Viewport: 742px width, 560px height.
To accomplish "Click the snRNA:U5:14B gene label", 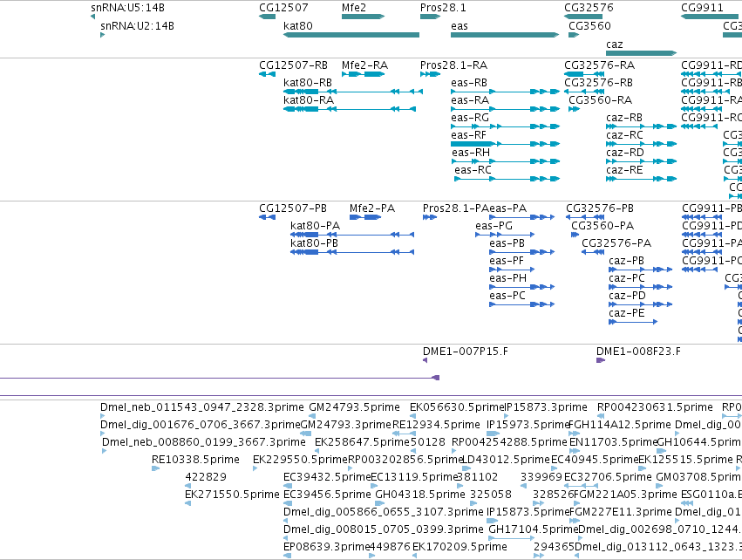I will 128,8.
